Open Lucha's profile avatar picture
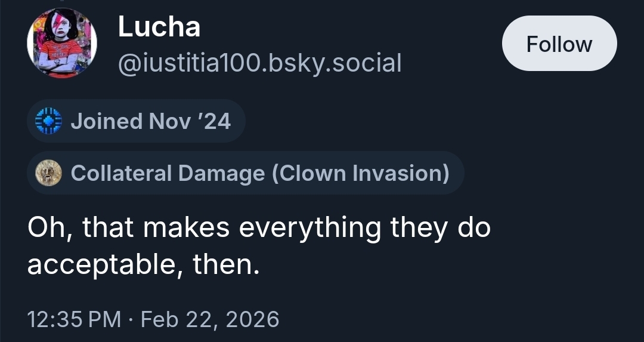Screen dimensions: 644x342 (62, 44)
